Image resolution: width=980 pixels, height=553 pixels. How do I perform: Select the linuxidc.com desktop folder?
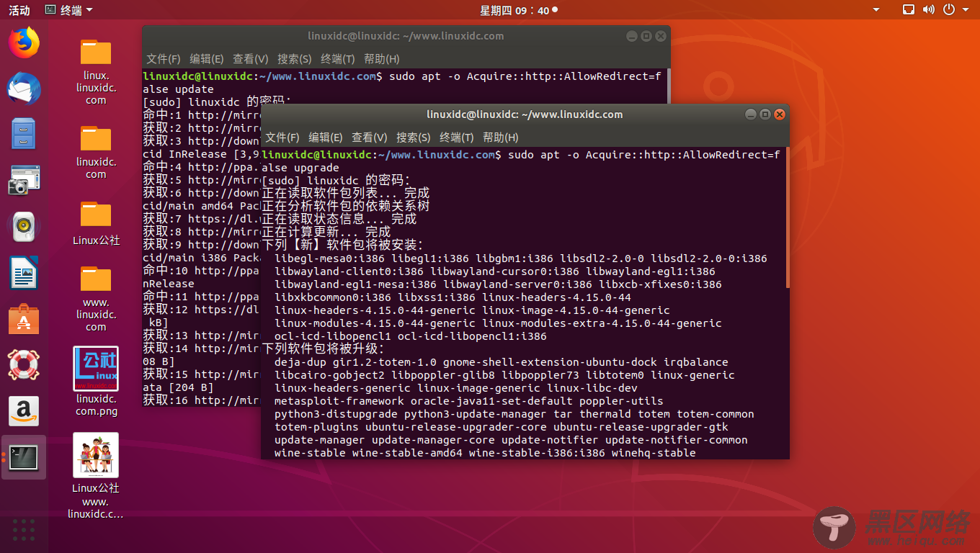click(x=96, y=152)
